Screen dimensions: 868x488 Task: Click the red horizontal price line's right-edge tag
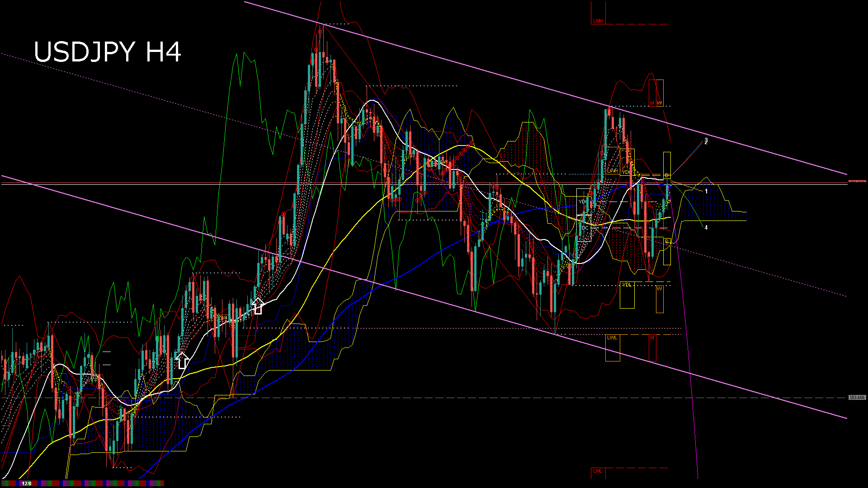[x=857, y=181]
